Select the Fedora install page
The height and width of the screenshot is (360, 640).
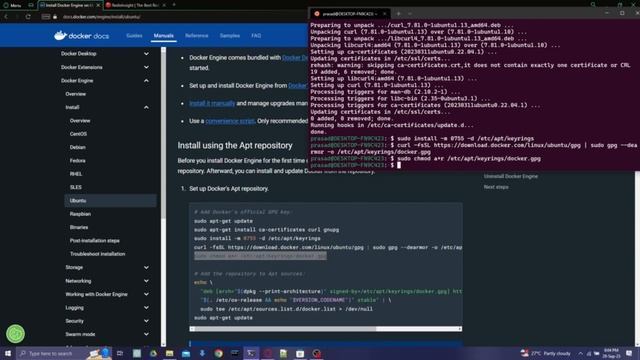click(x=78, y=160)
